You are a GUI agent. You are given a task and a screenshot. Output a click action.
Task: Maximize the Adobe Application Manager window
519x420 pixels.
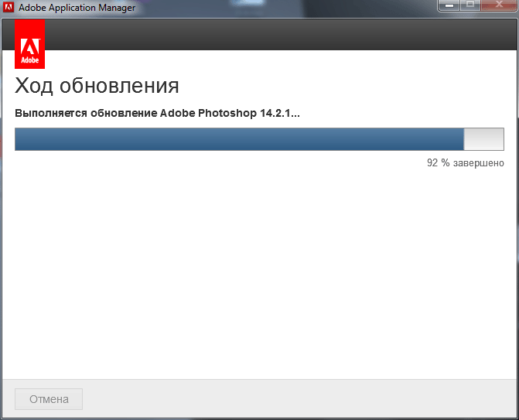470,5
